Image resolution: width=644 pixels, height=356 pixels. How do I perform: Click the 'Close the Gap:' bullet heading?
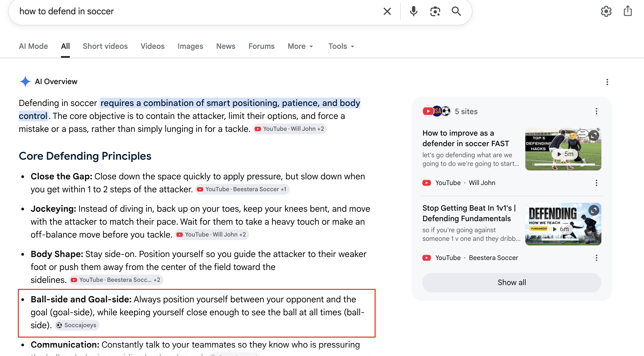click(61, 176)
